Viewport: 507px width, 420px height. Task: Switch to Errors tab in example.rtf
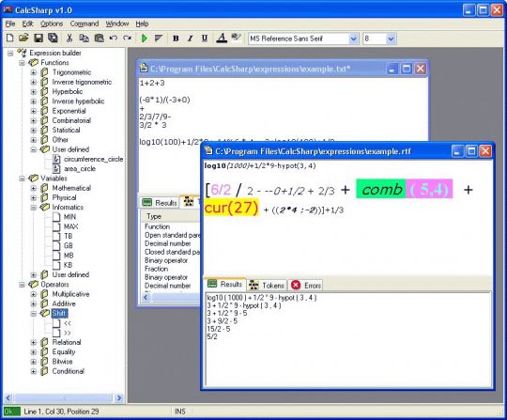pos(306,286)
